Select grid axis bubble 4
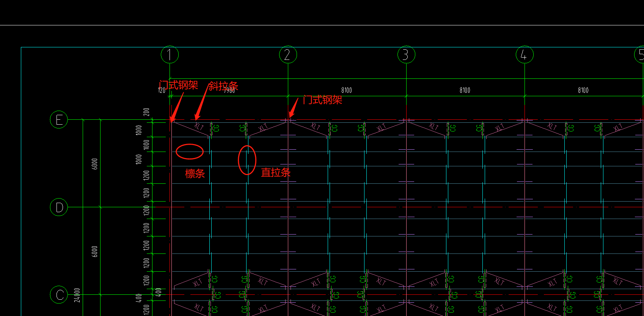 pyautogui.click(x=525, y=55)
